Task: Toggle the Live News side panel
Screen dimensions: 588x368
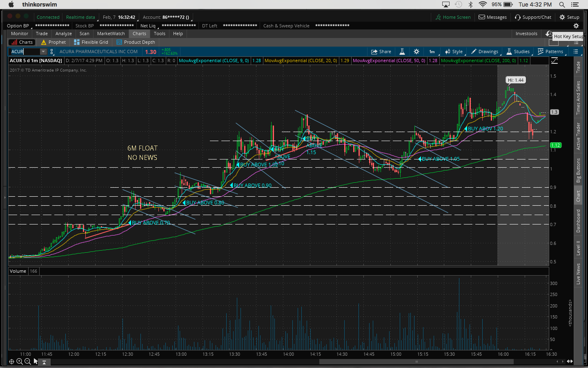Action: 578,274
